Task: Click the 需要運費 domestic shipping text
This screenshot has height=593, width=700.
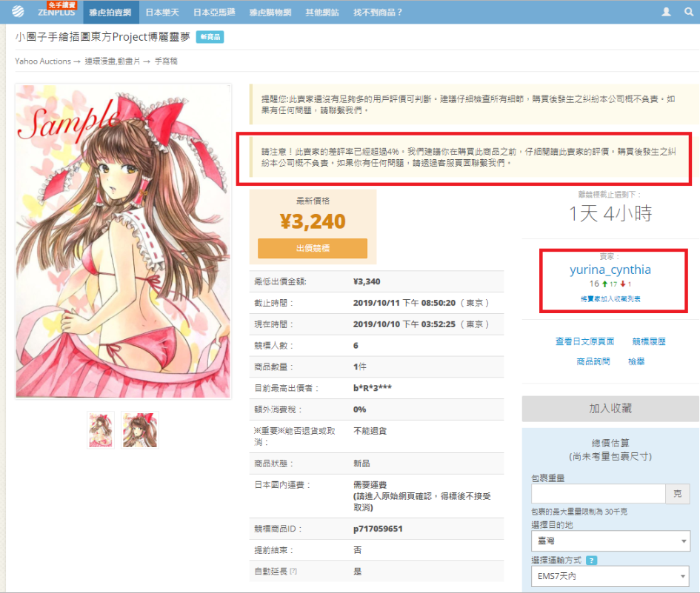Action: 370,485
